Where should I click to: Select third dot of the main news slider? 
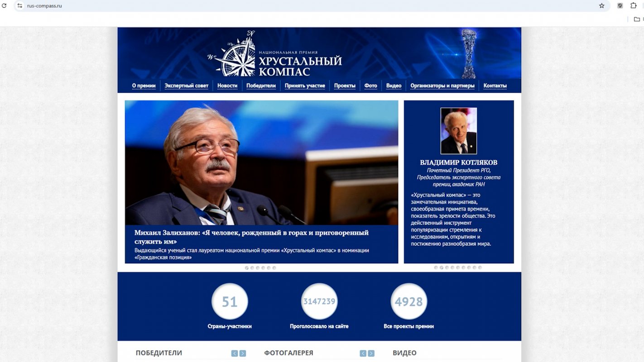tap(258, 268)
